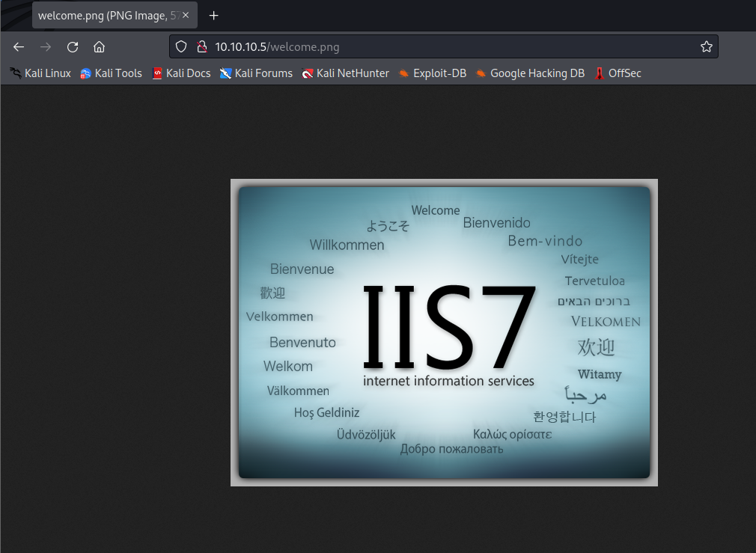Click the "Bienvenue" text in the image
756x553 pixels.
(x=302, y=269)
